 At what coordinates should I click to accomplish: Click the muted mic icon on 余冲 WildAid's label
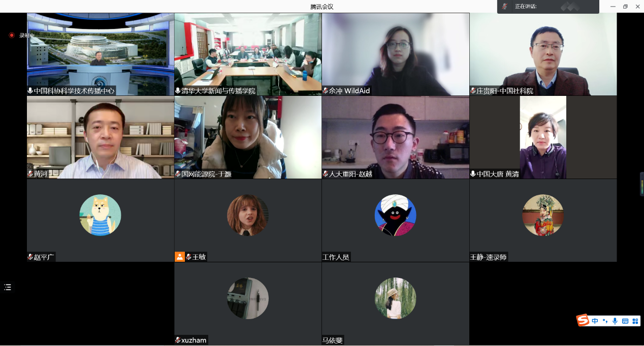point(326,91)
